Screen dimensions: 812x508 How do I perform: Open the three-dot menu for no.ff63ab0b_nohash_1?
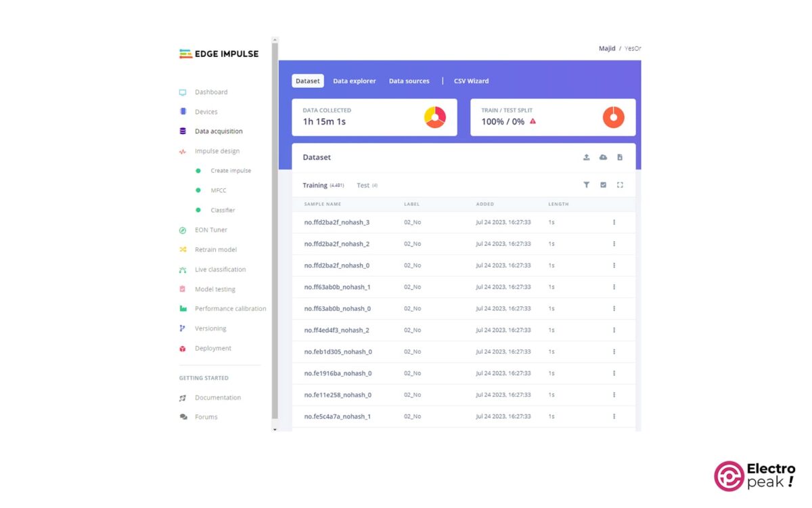(x=614, y=287)
